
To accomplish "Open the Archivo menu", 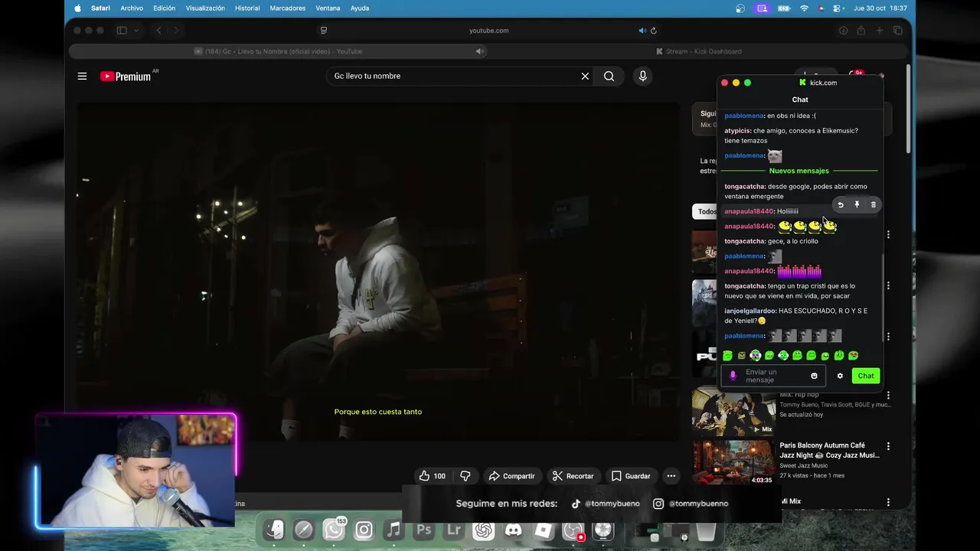I will (132, 8).
